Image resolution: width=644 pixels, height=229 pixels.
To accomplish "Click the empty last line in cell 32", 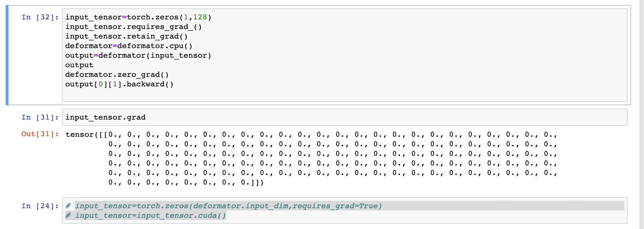I will coord(338,95).
